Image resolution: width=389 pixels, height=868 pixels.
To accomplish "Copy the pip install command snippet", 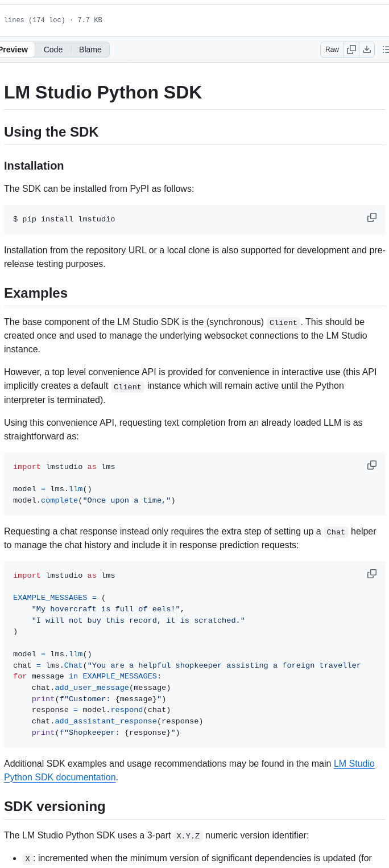I will (372, 217).
